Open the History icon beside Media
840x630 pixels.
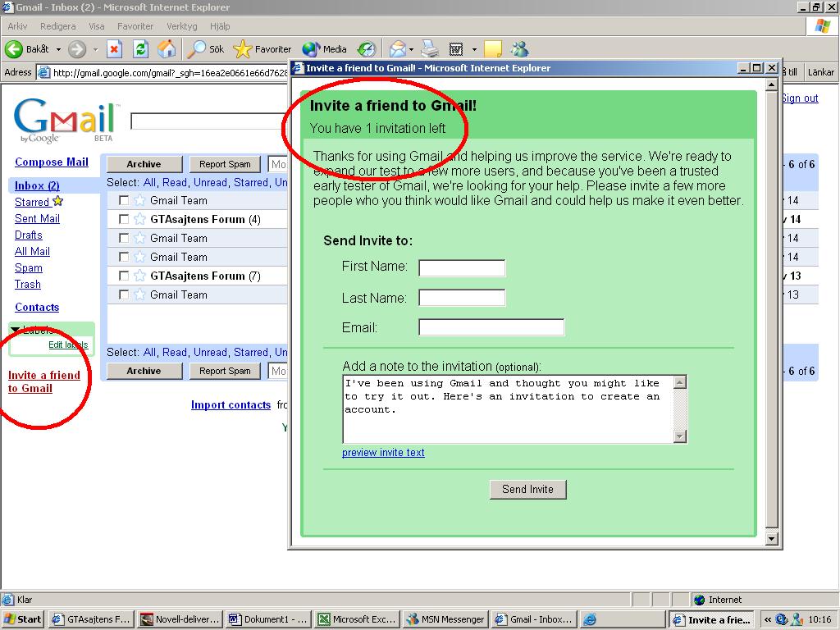coord(367,49)
